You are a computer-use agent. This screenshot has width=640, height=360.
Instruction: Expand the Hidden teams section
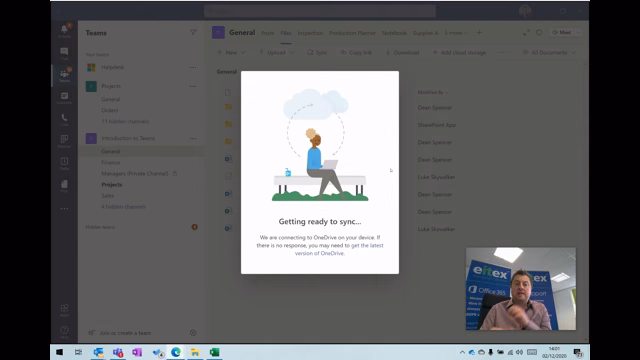[100, 227]
